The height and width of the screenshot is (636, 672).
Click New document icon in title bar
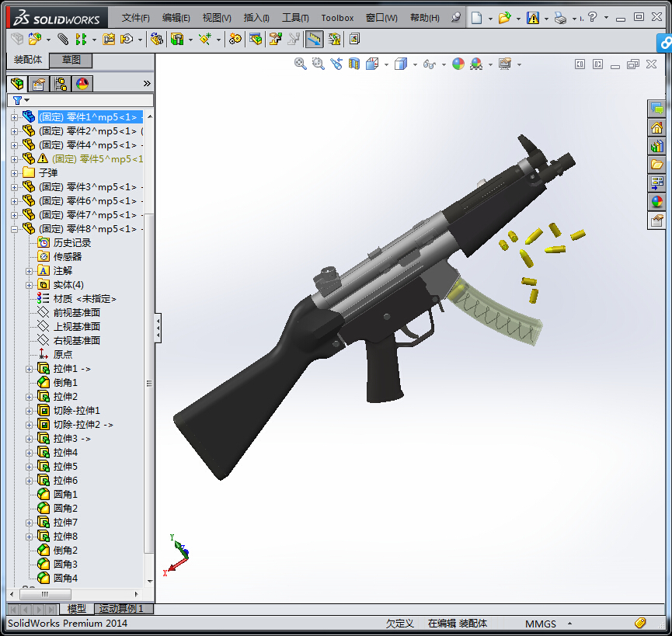pyautogui.click(x=476, y=18)
